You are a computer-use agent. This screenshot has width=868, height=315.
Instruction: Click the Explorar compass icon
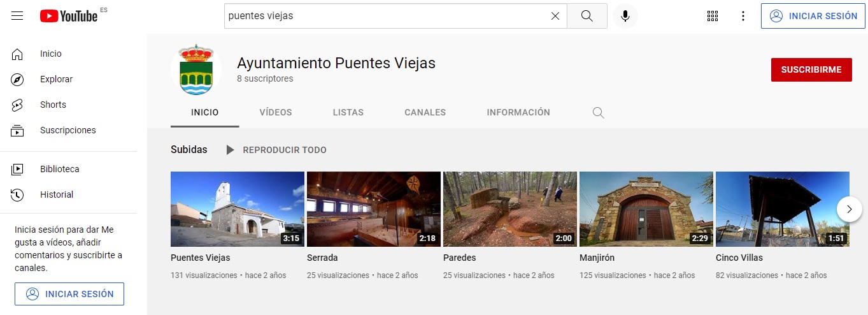[18, 80]
